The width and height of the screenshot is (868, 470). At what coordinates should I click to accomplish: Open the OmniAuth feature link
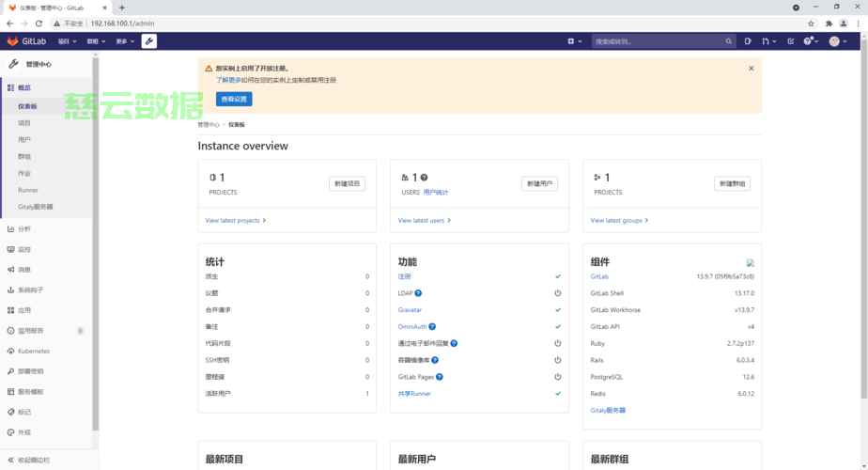(x=412, y=326)
